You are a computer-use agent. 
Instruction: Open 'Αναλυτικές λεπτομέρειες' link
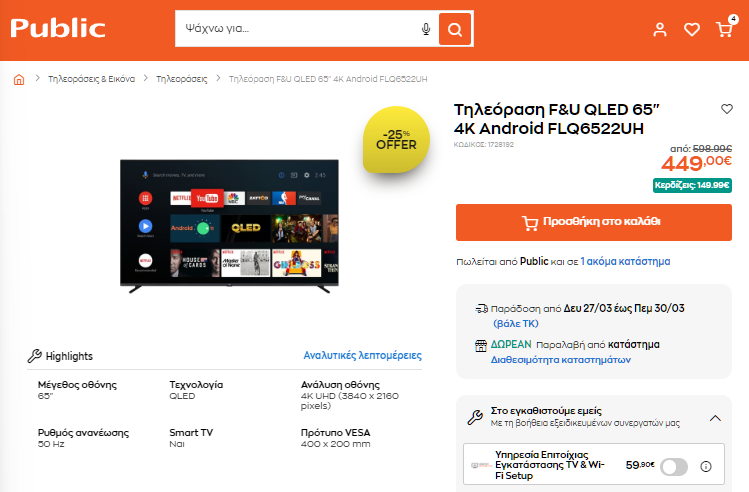click(x=363, y=355)
